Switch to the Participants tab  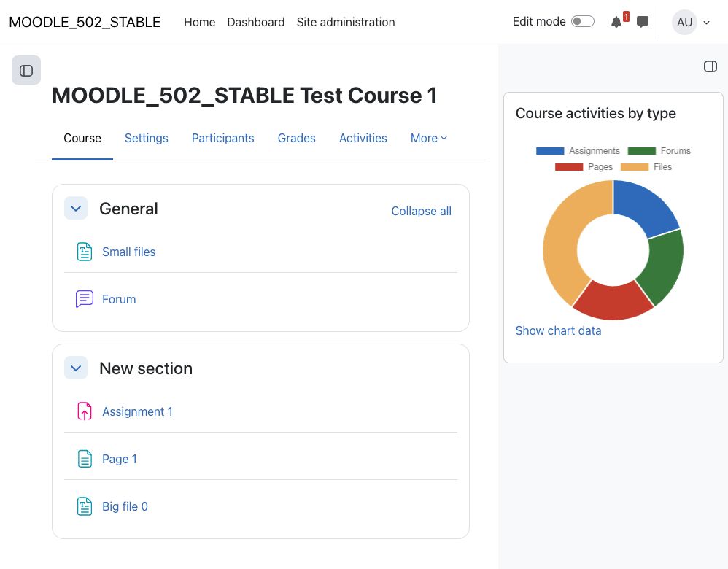(x=223, y=138)
